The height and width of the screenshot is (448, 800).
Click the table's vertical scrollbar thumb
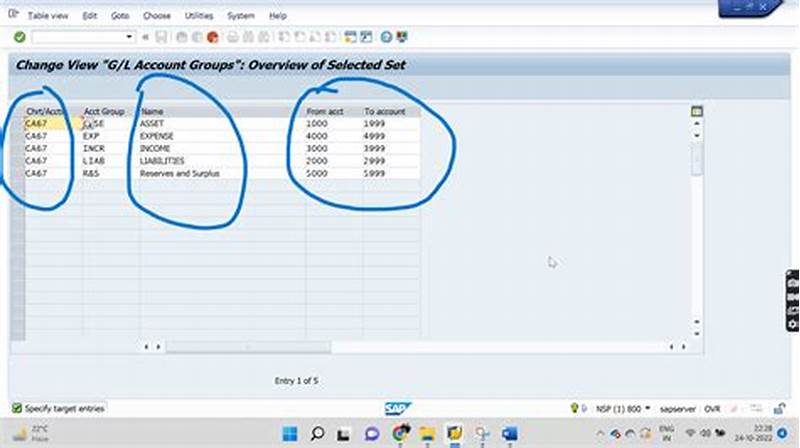[696, 159]
